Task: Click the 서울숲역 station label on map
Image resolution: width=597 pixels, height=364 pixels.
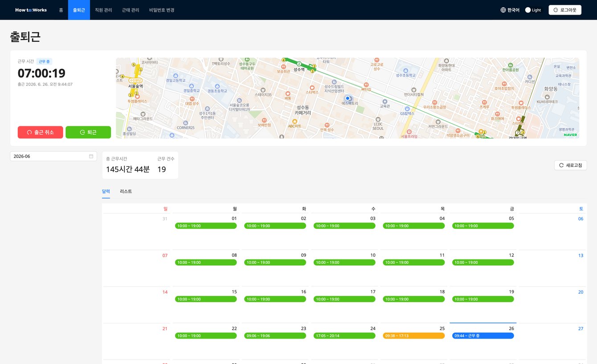Action: tap(135, 86)
